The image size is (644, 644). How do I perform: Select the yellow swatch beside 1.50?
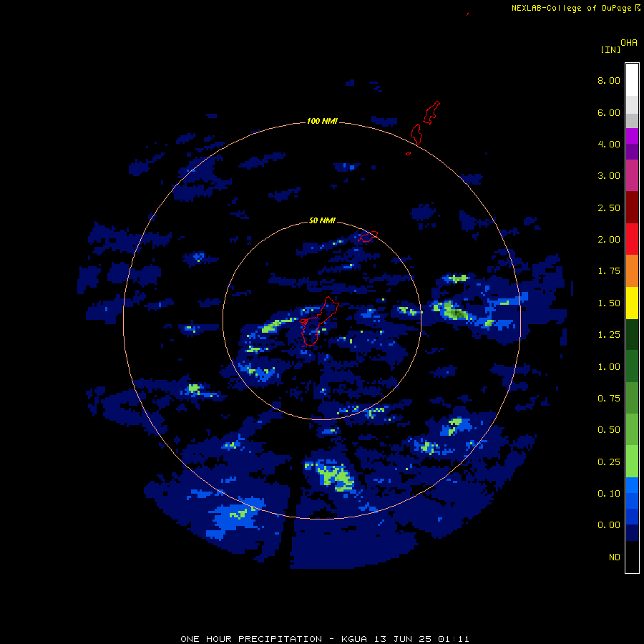point(632,303)
